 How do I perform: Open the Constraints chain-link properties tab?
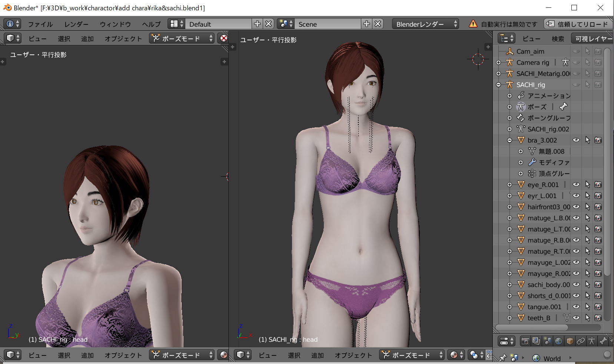pyautogui.click(x=581, y=341)
